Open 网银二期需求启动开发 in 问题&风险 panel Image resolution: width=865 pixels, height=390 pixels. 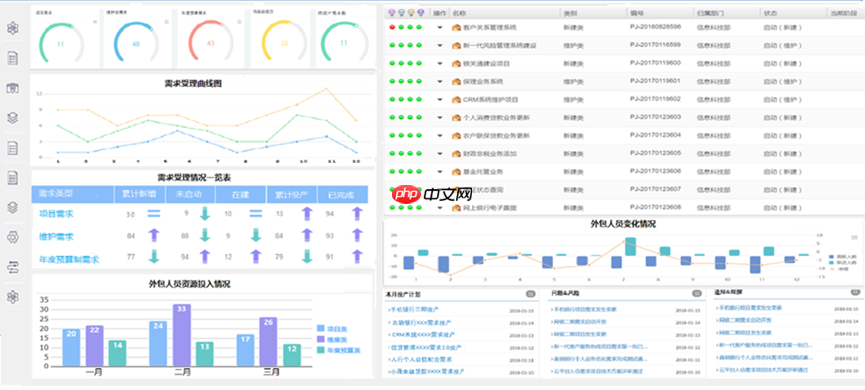pyautogui.click(x=579, y=322)
